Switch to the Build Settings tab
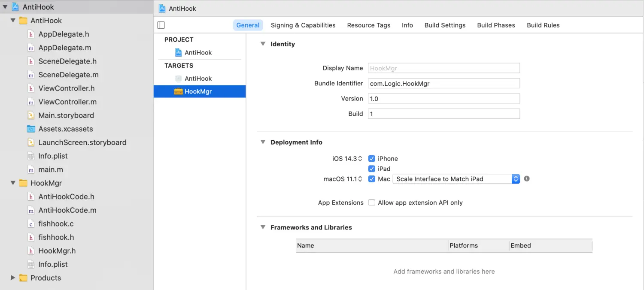Screen dimensions: 644x290 445,25
